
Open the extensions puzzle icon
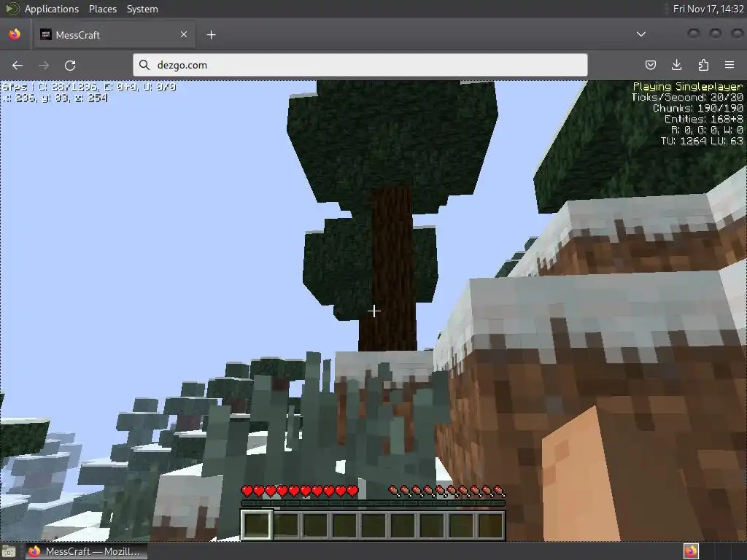point(703,65)
